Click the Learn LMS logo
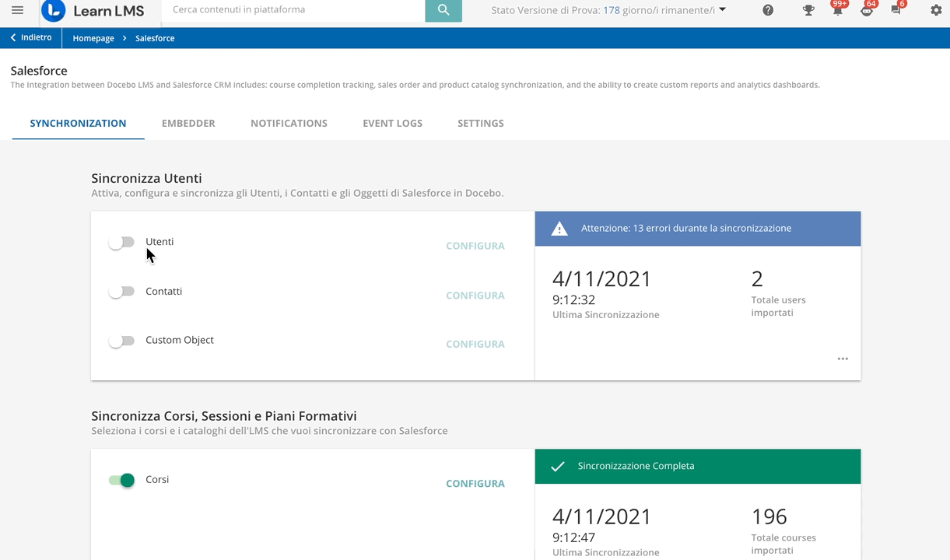This screenshot has width=950, height=560. coord(93,11)
